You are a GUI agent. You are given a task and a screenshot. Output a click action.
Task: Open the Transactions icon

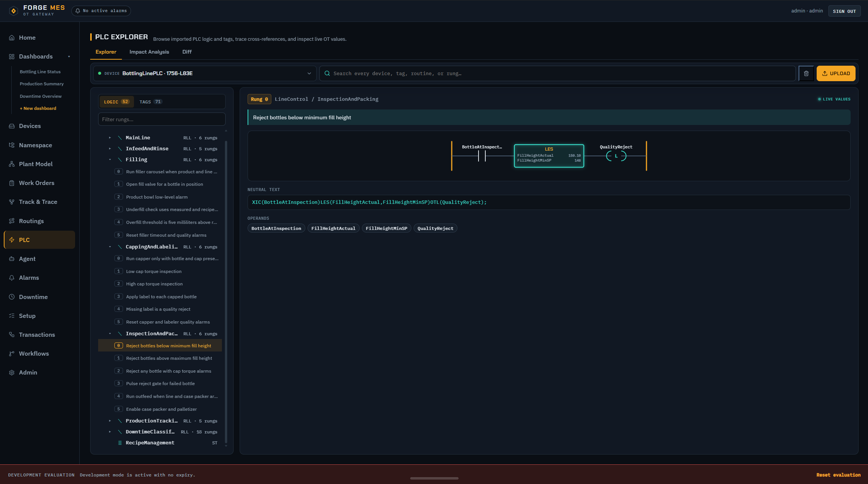tap(12, 335)
